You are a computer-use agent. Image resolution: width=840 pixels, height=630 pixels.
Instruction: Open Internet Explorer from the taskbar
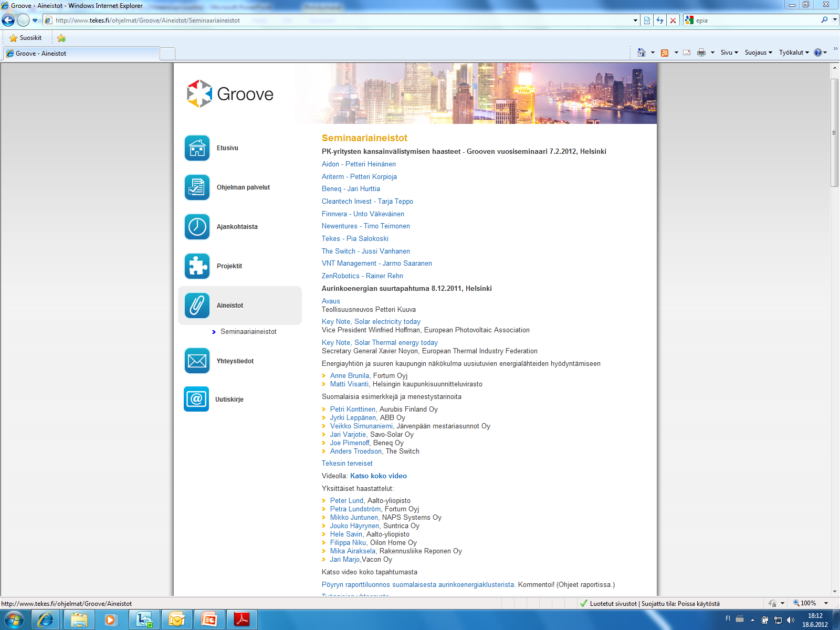(46, 620)
